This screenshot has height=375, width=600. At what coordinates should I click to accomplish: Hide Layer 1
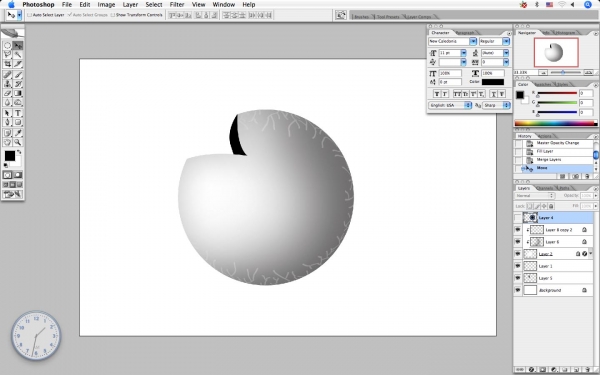(518, 266)
